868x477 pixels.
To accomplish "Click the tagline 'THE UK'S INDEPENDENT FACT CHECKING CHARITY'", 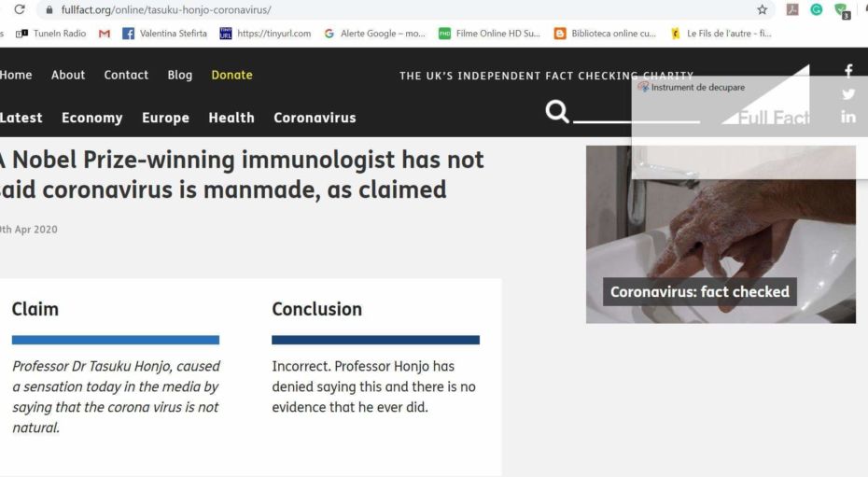I will click(546, 76).
